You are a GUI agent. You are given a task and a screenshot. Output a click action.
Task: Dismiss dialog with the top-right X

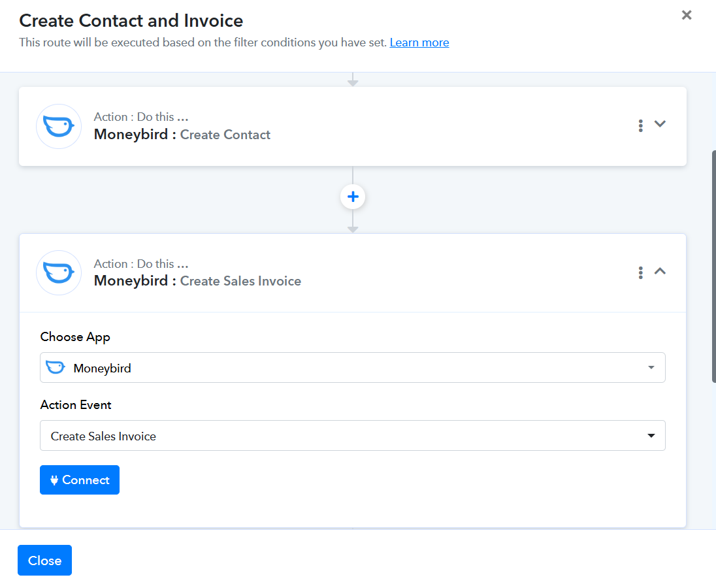pyautogui.click(x=687, y=15)
